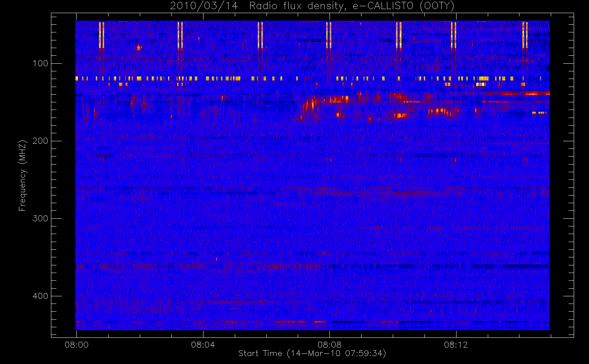The width and height of the screenshot is (589, 364).
Task: Click the 300 frequency tick label
Action: (40, 218)
